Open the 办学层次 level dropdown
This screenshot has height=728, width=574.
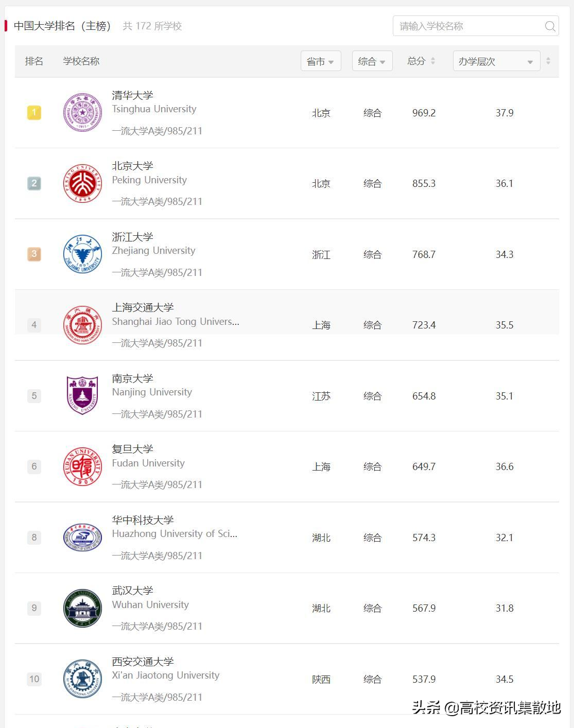pyautogui.click(x=496, y=61)
